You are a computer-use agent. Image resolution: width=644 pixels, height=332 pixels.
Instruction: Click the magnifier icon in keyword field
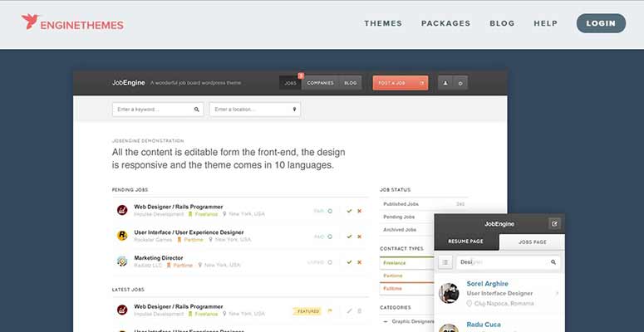pyautogui.click(x=197, y=110)
